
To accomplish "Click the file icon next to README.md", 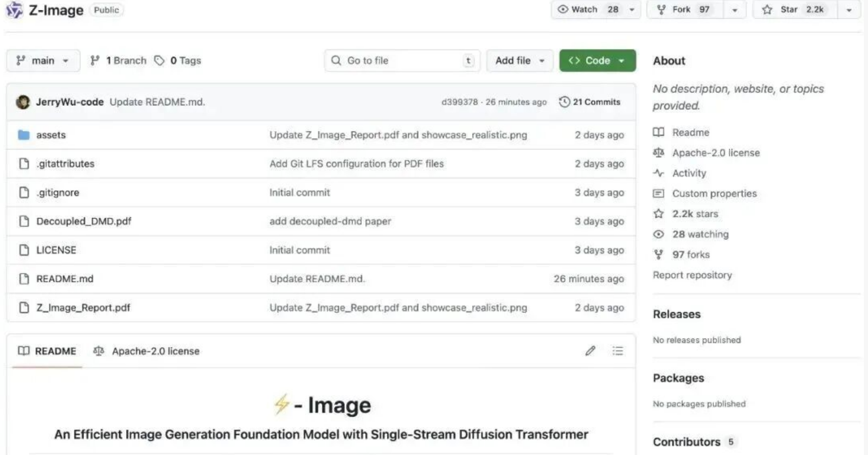I will pyautogui.click(x=23, y=279).
